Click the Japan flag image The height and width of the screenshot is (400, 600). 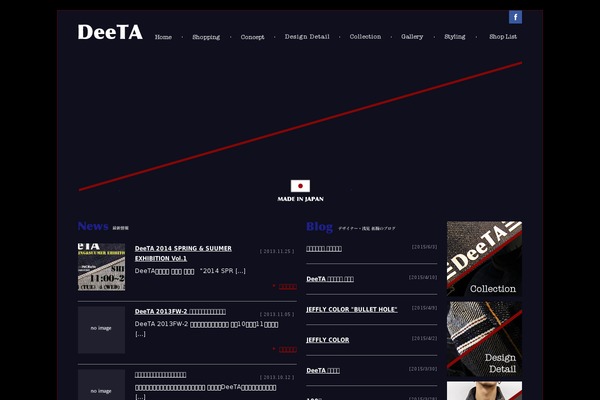(x=300, y=186)
